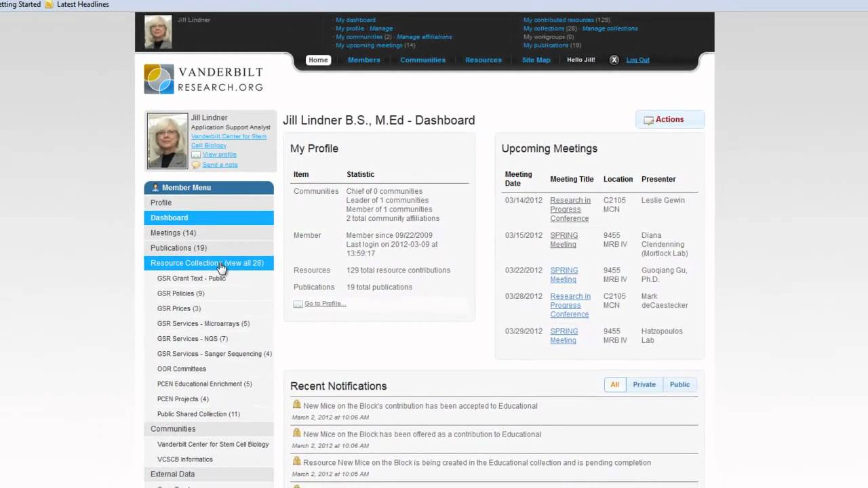Image resolution: width=868 pixels, height=488 pixels.
Task: Go to the Members tab
Action: (364, 60)
